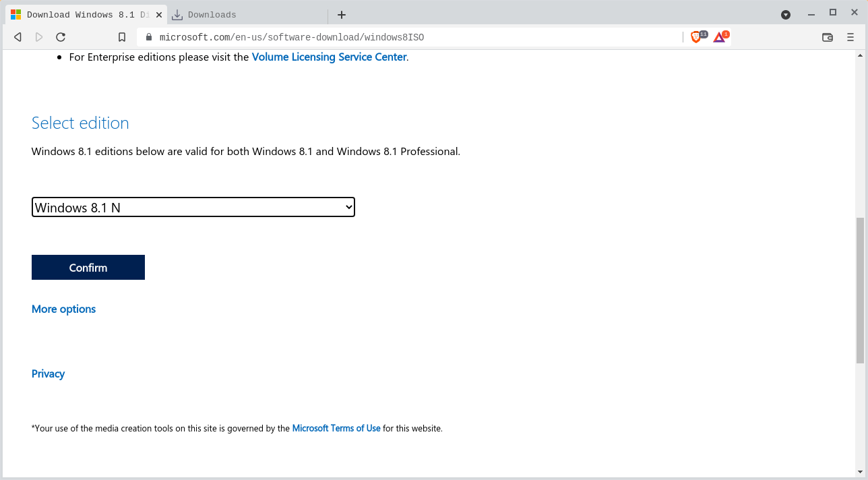868x480 pixels.
Task: Bookmark this page with the bookmark icon
Action: [x=122, y=37]
